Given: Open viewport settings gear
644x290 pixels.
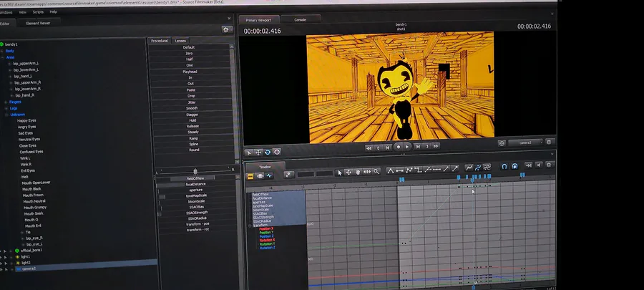Looking at the screenshot, I should point(549,142).
